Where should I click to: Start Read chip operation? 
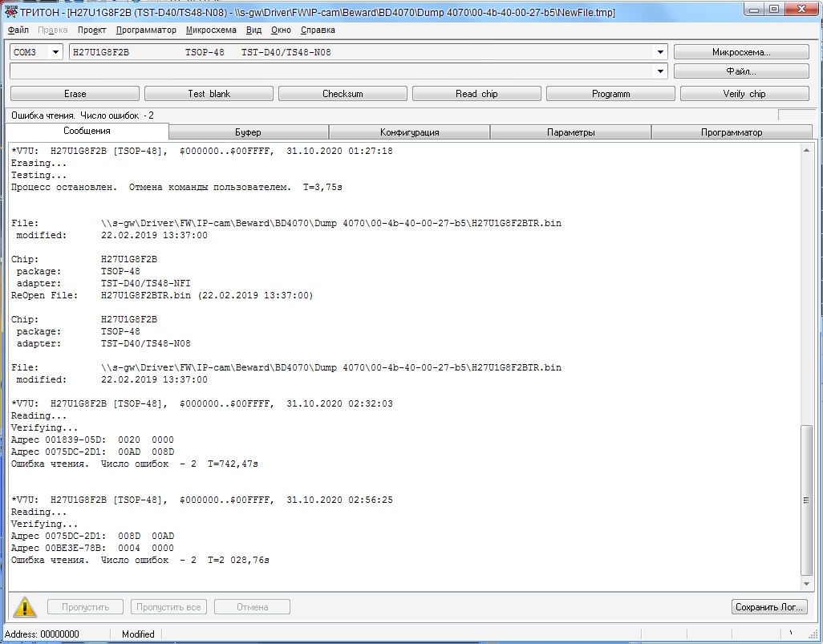(x=476, y=94)
